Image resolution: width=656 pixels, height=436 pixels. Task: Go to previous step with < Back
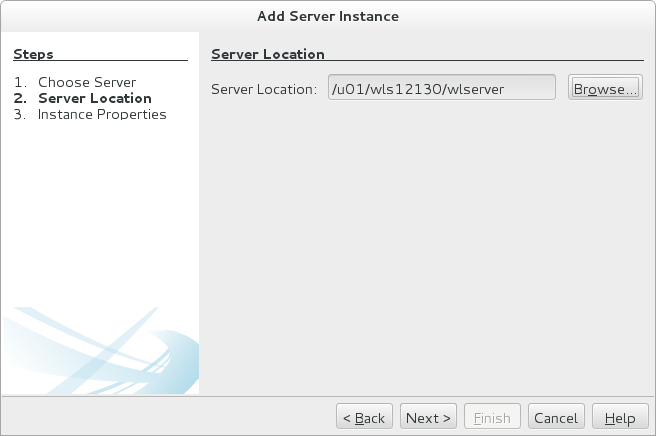tap(362, 418)
